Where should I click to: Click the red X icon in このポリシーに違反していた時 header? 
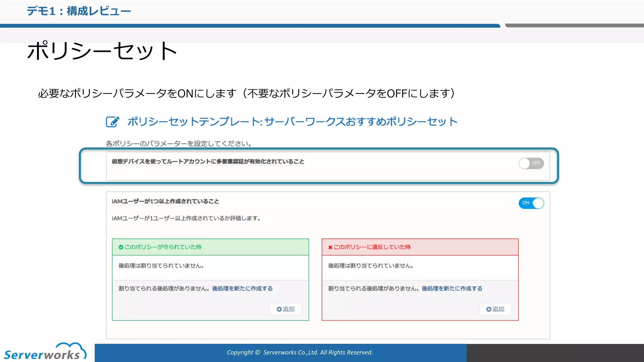pos(330,247)
